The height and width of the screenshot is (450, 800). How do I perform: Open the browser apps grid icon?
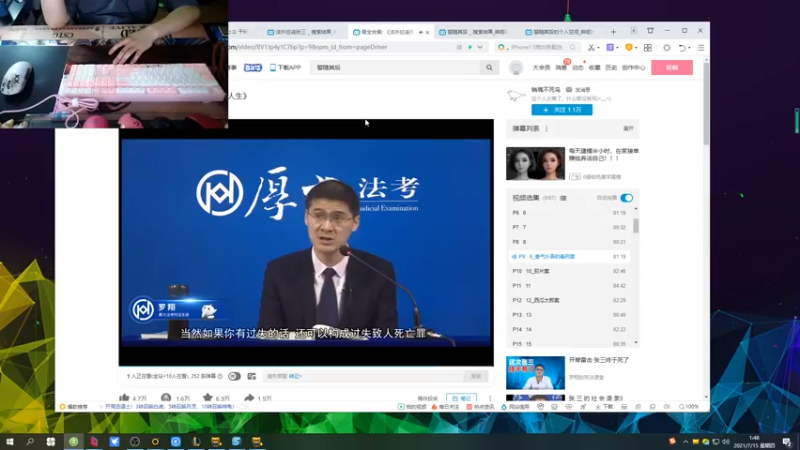click(647, 47)
